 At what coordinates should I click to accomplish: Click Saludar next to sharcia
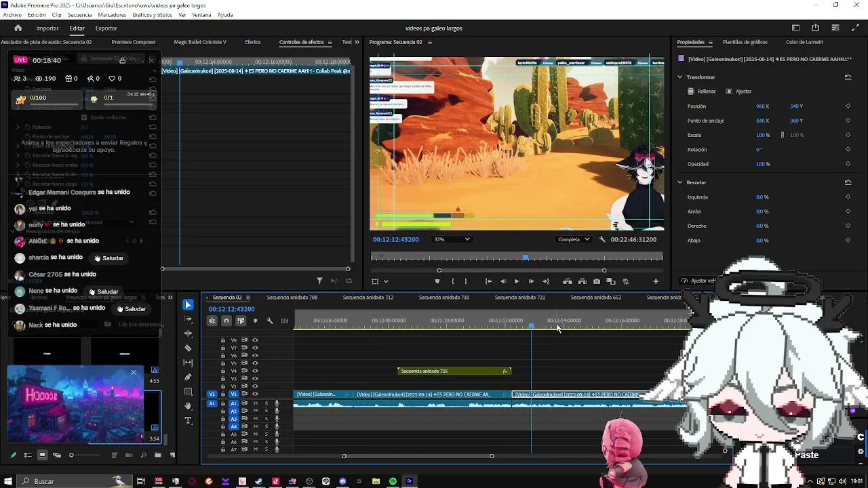point(108,258)
